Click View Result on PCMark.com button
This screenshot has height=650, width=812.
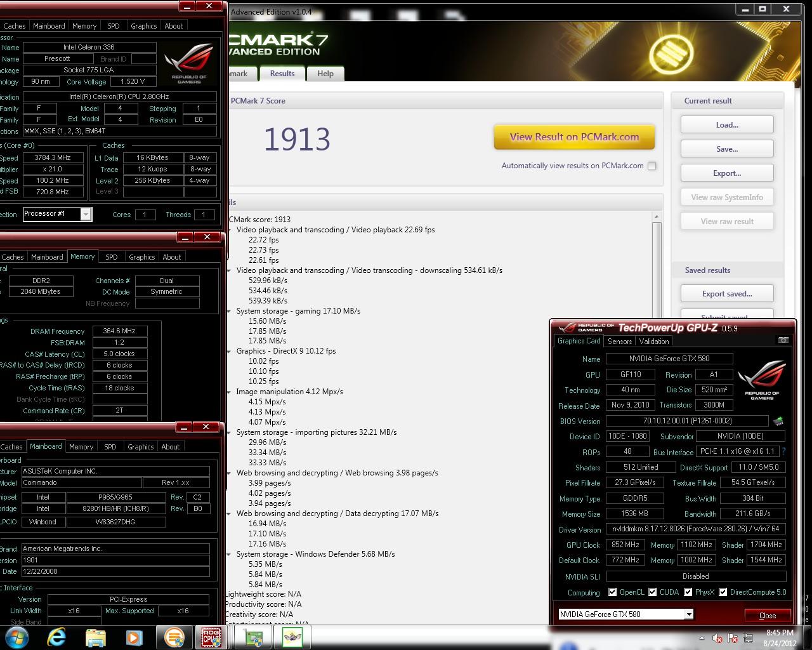[574, 136]
